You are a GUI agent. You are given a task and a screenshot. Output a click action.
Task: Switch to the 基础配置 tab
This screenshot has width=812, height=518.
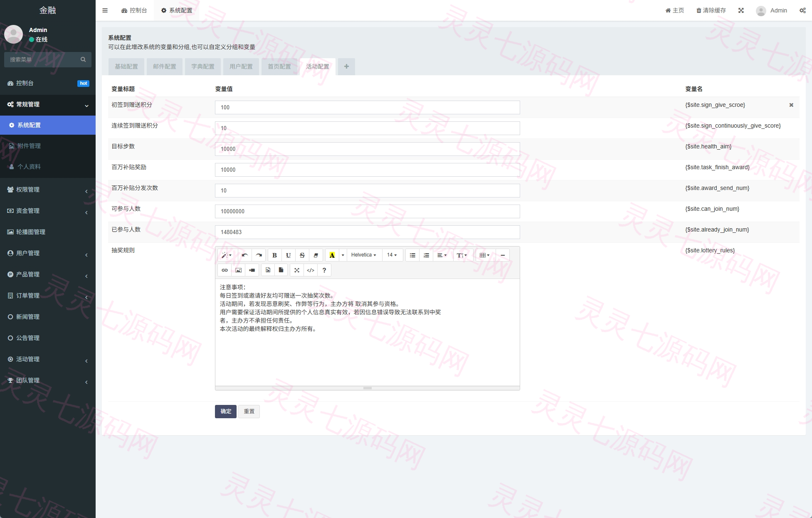[x=126, y=67]
